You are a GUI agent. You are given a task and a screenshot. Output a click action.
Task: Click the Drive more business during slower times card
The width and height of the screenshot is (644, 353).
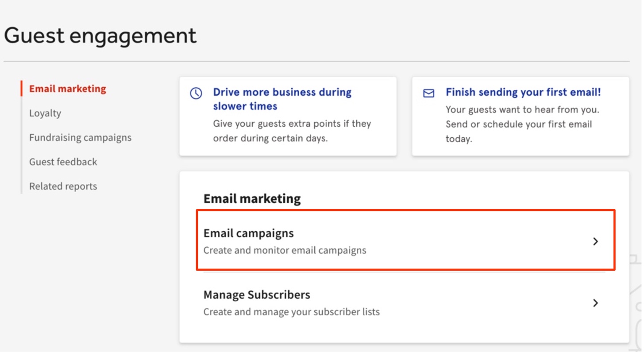[x=288, y=115]
